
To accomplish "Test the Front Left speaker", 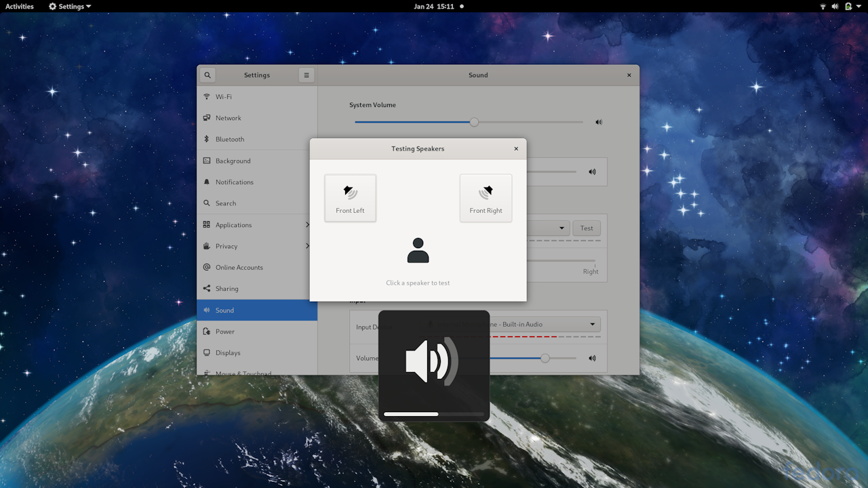I will tap(350, 198).
